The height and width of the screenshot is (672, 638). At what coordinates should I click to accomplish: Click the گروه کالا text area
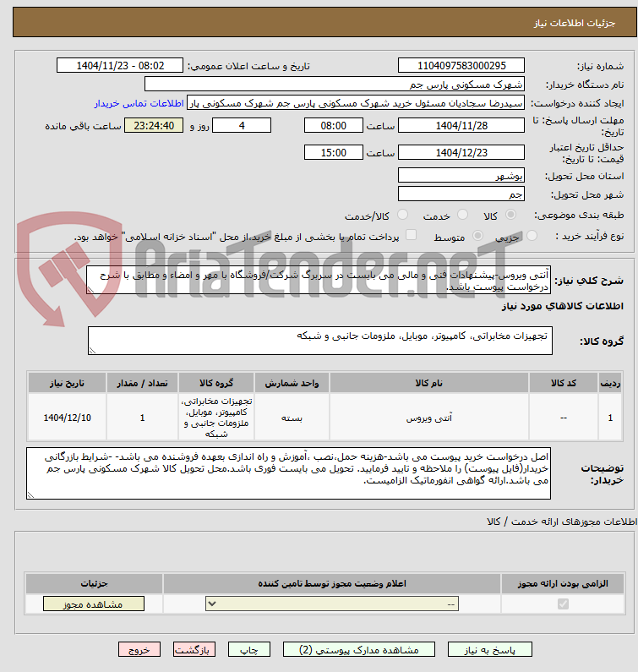(320, 341)
